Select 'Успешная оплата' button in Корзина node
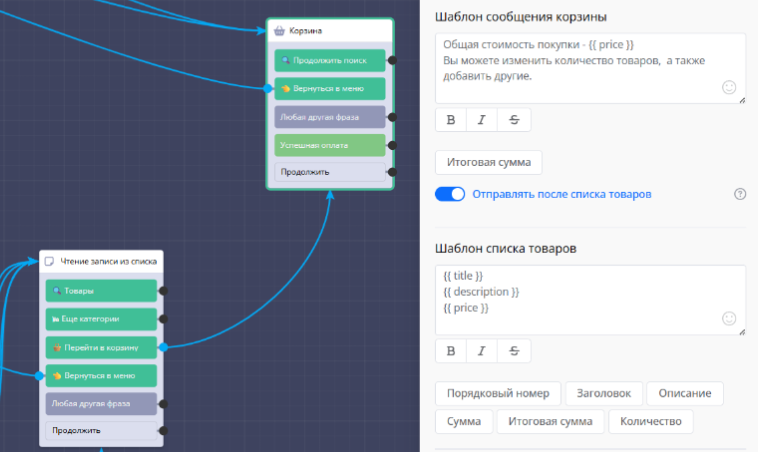 (x=329, y=145)
